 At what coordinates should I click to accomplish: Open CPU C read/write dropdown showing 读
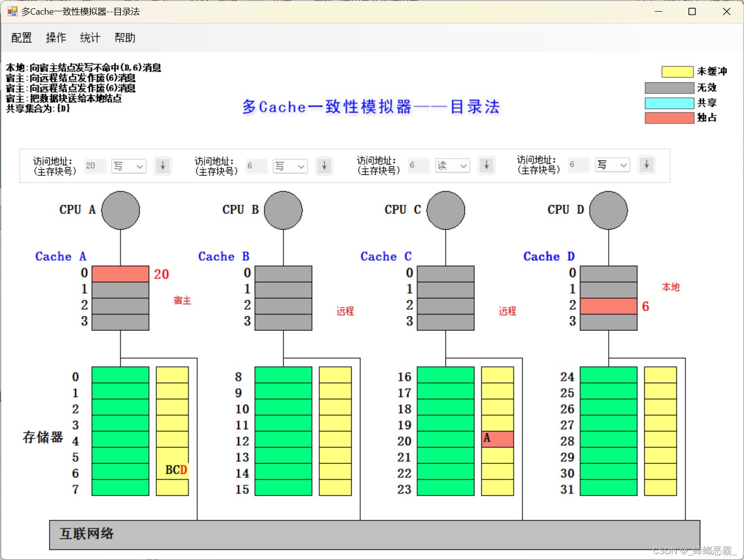pyautogui.click(x=453, y=165)
